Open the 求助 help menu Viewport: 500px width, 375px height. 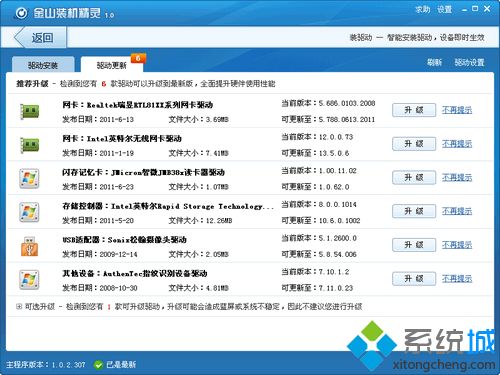click(x=423, y=9)
